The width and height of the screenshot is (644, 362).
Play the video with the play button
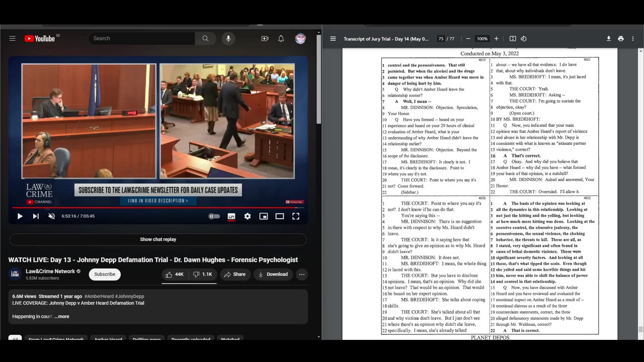[x=20, y=216]
